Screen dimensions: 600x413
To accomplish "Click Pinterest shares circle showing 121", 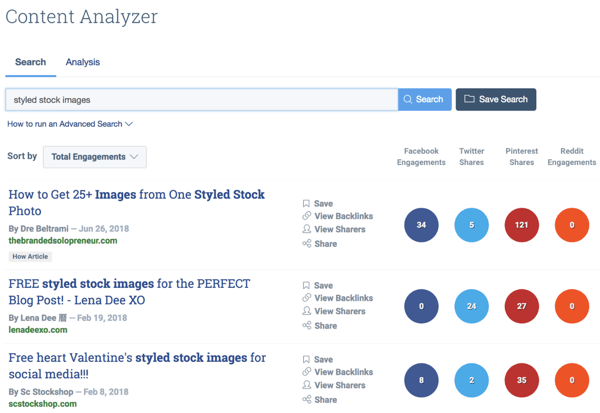I will pyautogui.click(x=522, y=225).
